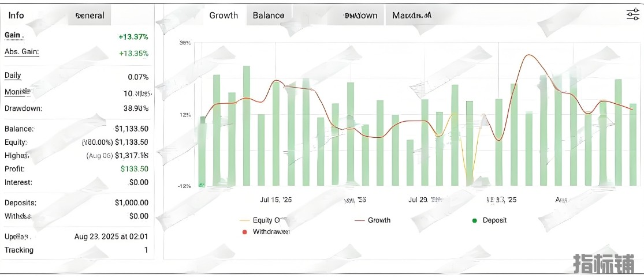
Task: Switch to the Growth chart tab
Action: click(224, 16)
